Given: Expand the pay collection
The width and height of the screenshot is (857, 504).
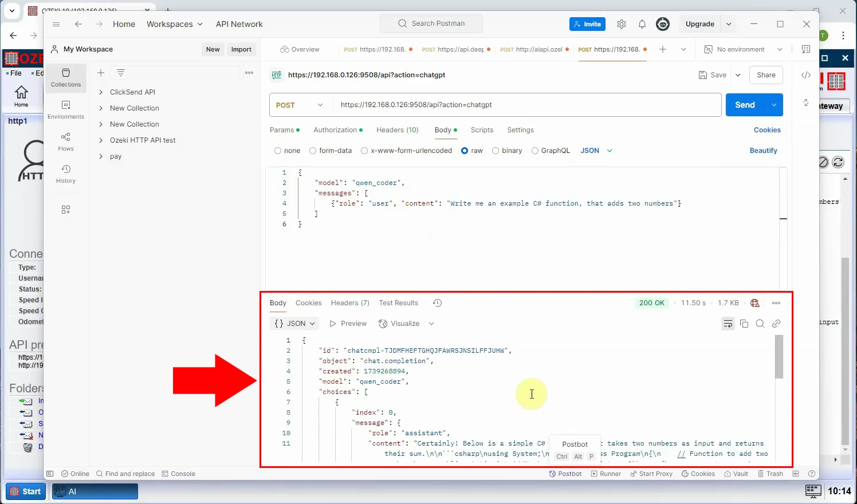Looking at the screenshot, I should click(101, 156).
